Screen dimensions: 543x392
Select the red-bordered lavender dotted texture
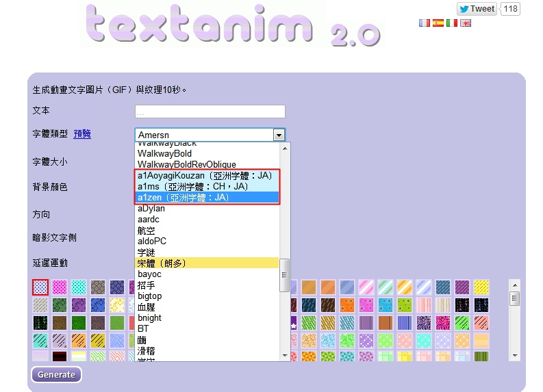40,287
